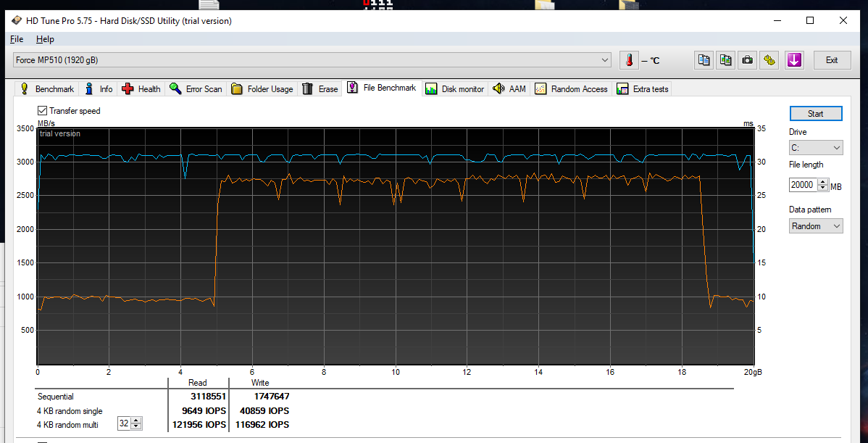This screenshot has height=443, width=868.
Task: Decrease 4 KB random multi queue depth
Action: 137,428
